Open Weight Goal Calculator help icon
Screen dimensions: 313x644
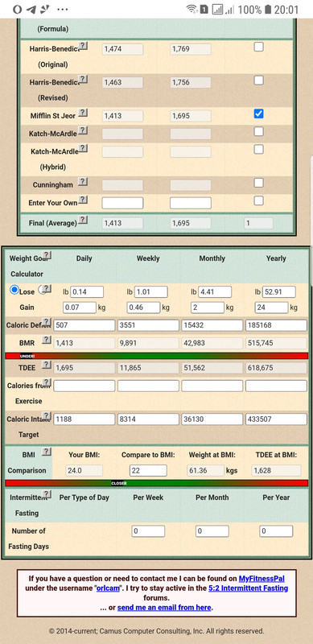[47, 255]
